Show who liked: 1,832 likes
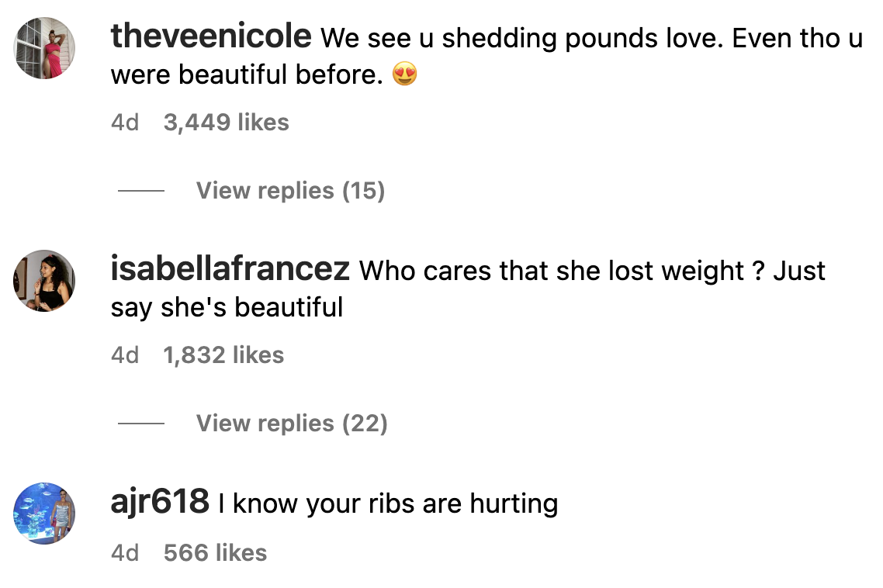 click(223, 355)
